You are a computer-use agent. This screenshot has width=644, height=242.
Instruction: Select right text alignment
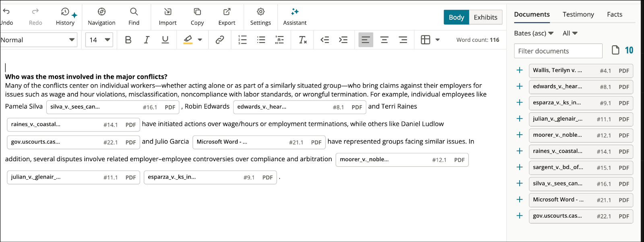point(403,40)
